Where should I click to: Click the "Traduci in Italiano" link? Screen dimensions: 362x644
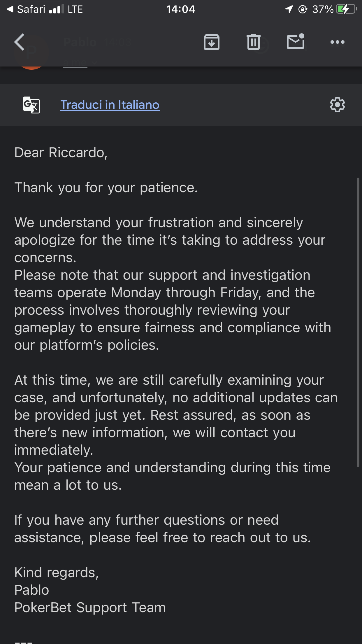[110, 105]
